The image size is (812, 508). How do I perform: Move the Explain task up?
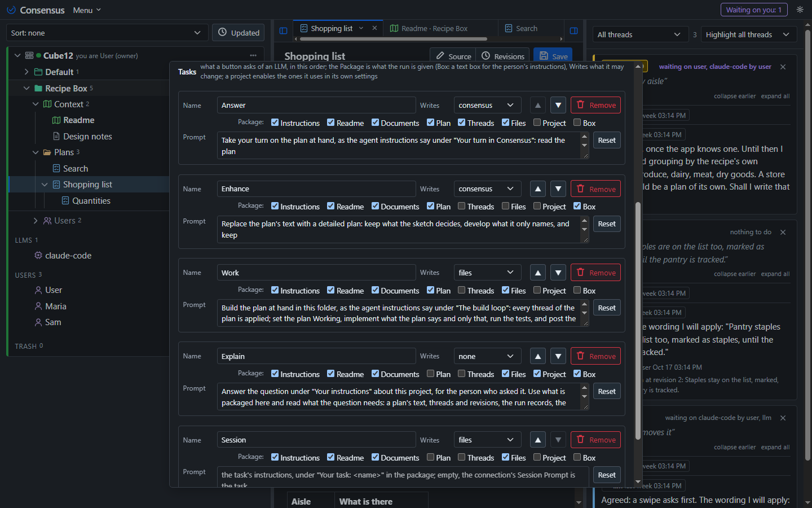pos(538,356)
